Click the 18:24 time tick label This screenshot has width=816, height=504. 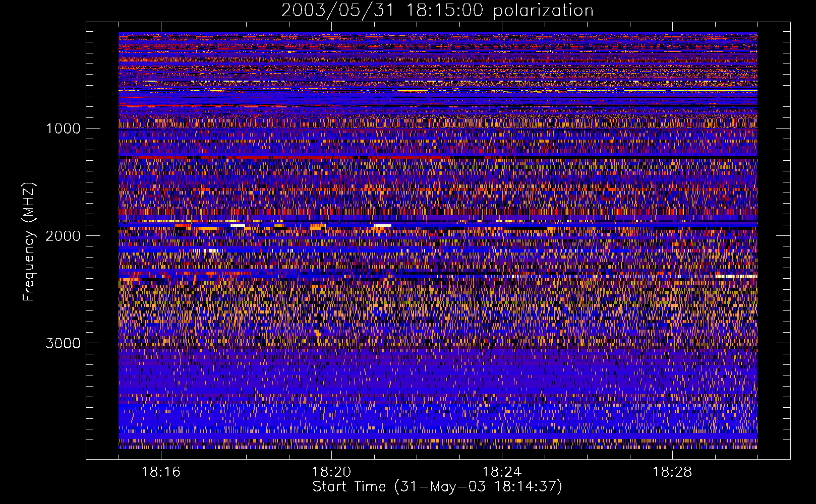(x=502, y=472)
